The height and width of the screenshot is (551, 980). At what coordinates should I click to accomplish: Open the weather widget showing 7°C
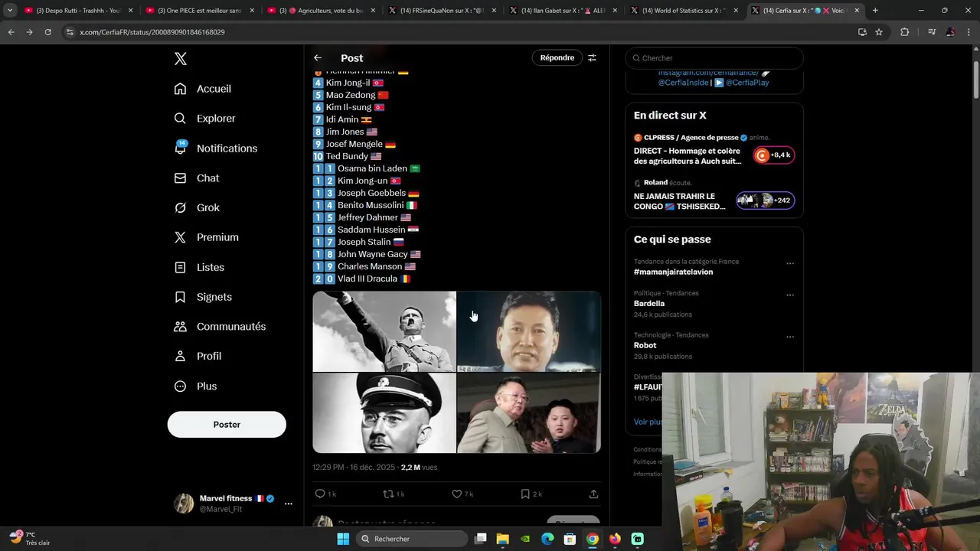click(x=31, y=539)
